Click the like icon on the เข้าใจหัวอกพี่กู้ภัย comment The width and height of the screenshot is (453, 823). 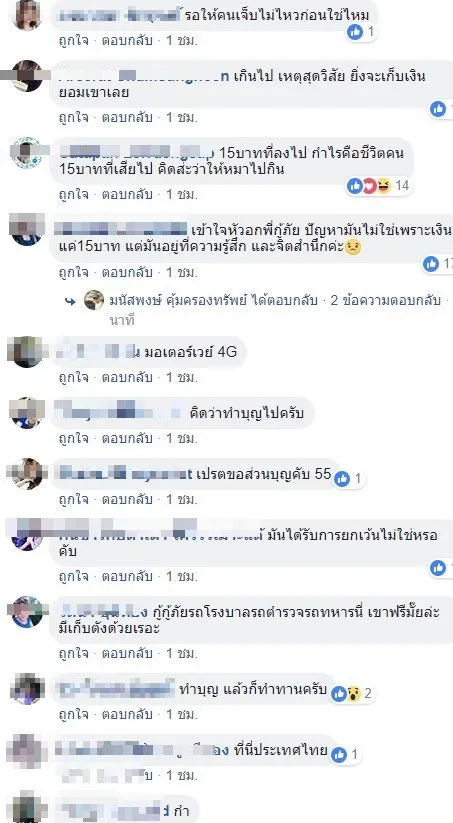(x=431, y=264)
